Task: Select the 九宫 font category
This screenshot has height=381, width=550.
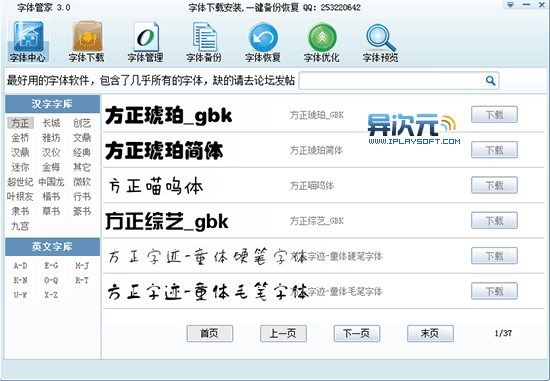Action: point(20,226)
